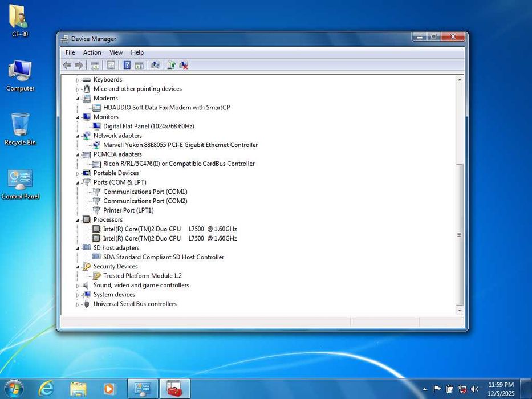Select Communications Port (COM2) entry
This screenshot has height=399, width=532.
[145, 201]
